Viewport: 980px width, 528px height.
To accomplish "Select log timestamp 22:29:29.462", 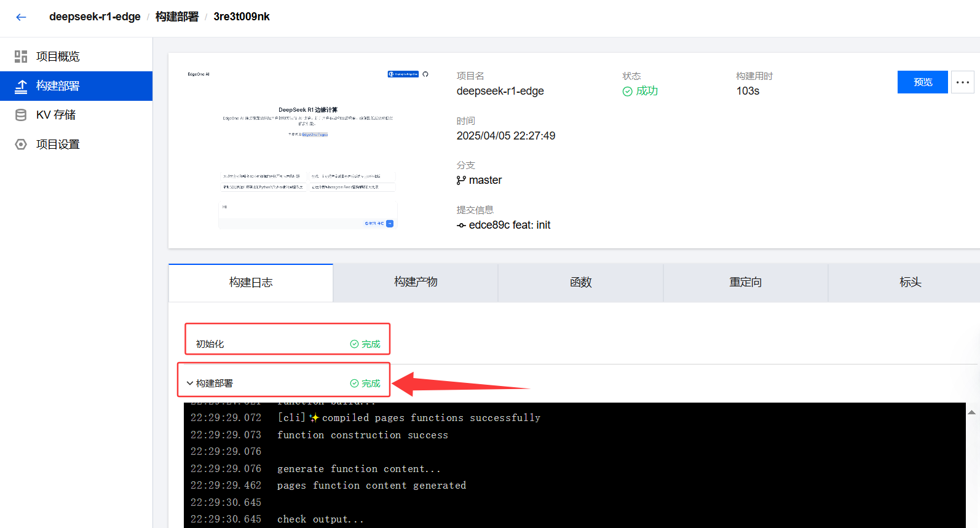I will pyautogui.click(x=226, y=486).
